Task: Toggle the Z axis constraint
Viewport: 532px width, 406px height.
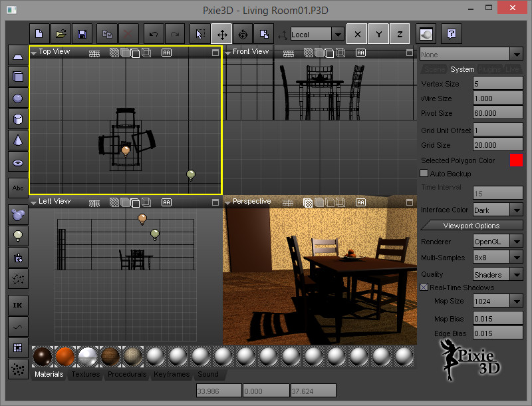Action: (400, 34)
